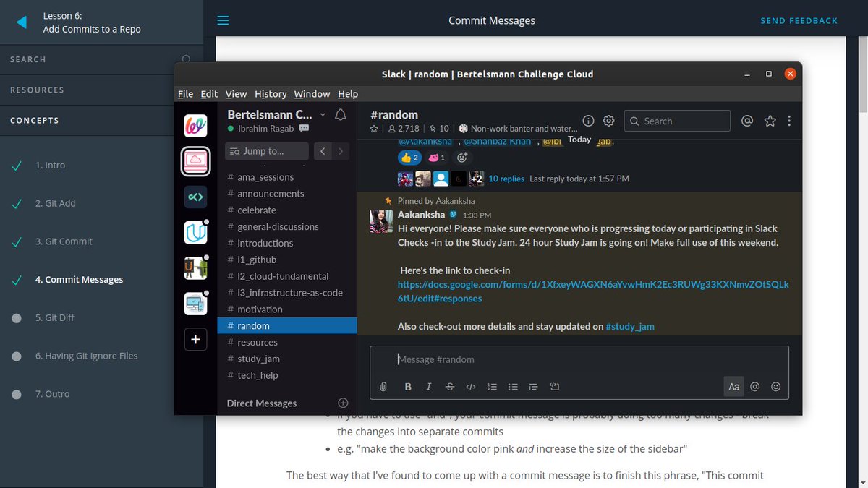
Task: Add a new workspace with plus
Action: (x=195, y=339)
